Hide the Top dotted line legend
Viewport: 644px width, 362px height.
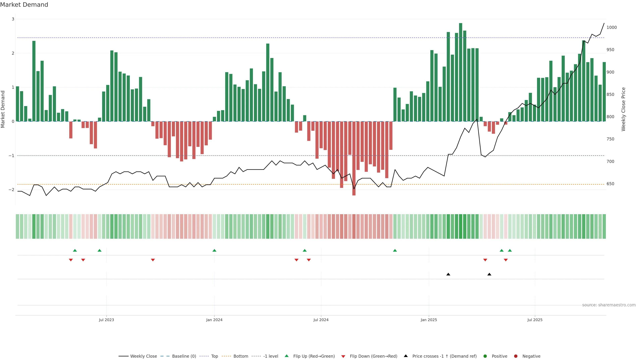pyautogui.click(x=214, y=356)
